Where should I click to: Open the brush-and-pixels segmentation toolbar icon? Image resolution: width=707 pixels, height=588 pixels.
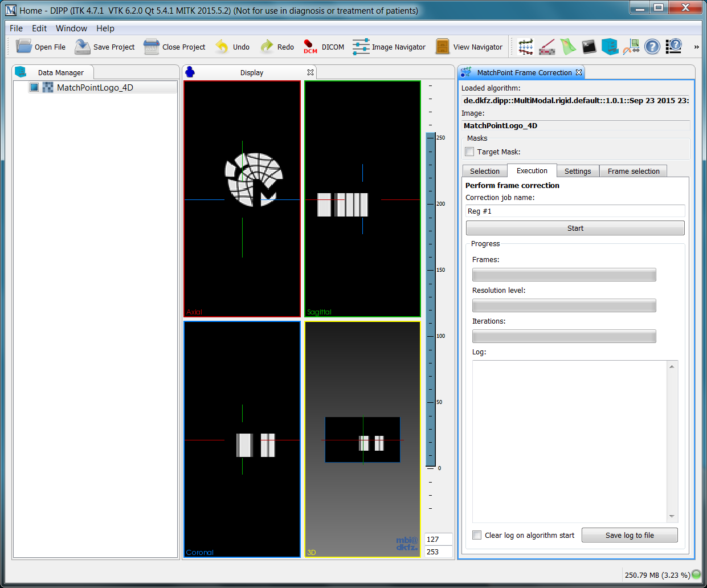click(x=547, y=47)
